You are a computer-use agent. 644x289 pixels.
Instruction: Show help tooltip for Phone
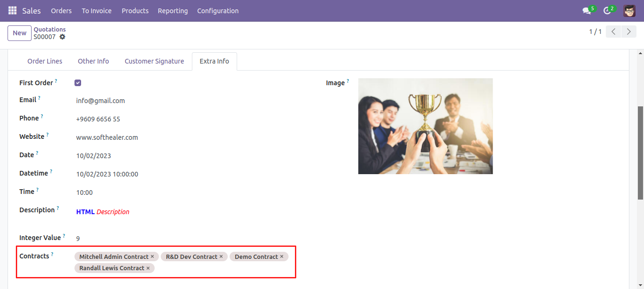[x=42, y=116]
